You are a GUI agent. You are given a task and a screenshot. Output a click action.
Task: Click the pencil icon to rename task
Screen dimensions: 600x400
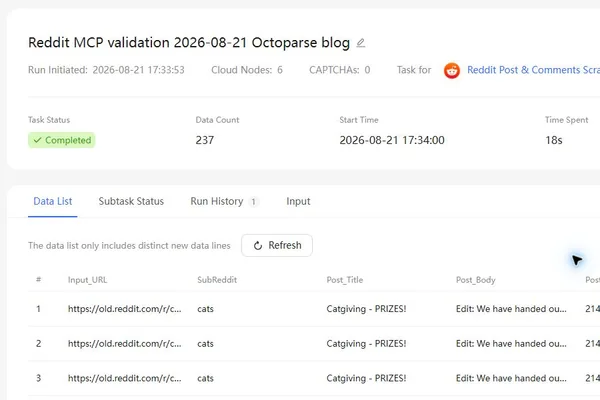pyautogui.click(x=360, y=43)
